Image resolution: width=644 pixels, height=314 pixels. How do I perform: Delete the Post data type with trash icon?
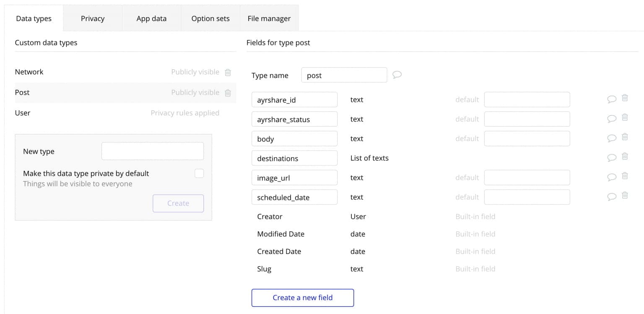click(228, 93)
